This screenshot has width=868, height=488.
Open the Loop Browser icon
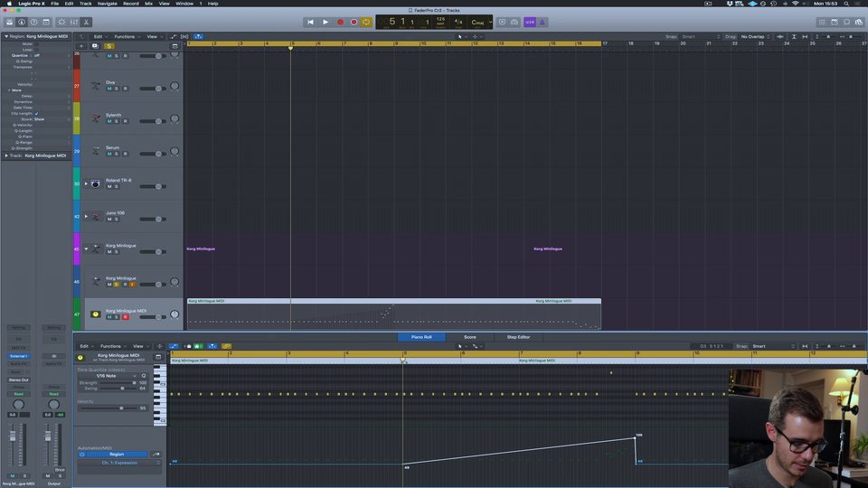pyautogui.click(x=846, y=22)
